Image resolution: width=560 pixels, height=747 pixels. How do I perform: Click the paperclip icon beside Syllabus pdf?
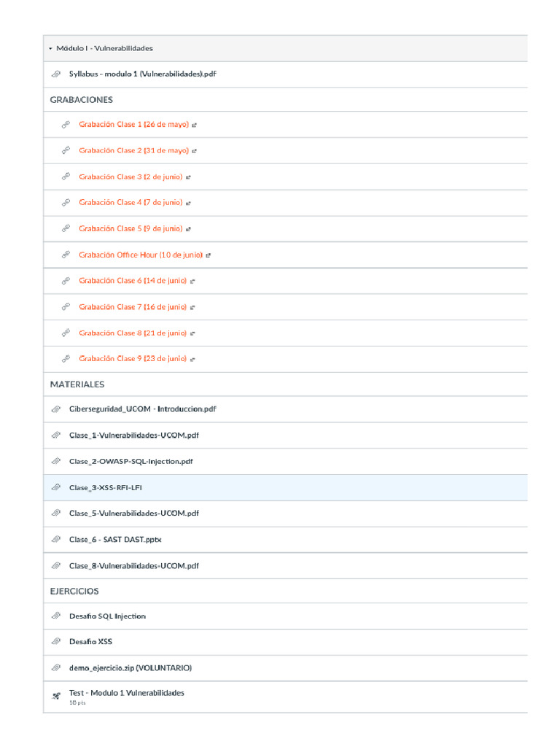(56, 74)
